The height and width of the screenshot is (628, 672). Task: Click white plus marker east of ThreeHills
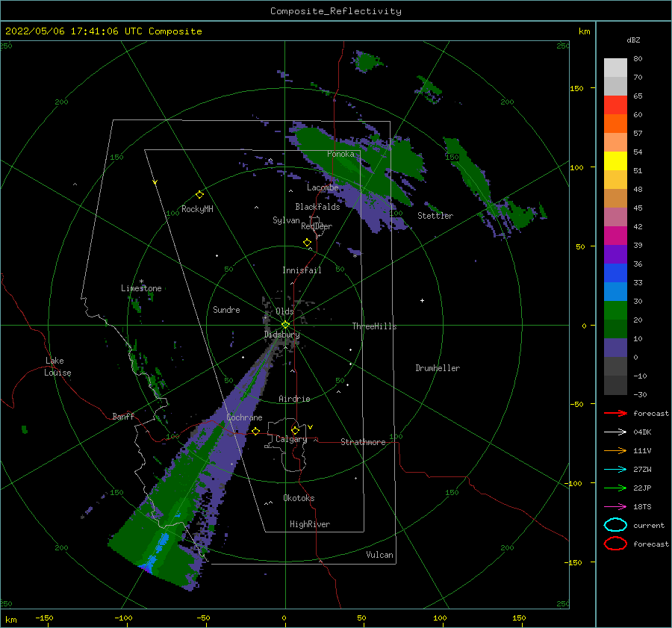(x=422, y=300)
